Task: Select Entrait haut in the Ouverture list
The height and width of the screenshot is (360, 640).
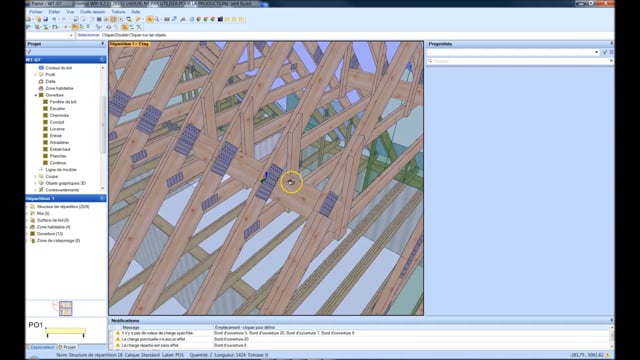Action: click(60, 149)
